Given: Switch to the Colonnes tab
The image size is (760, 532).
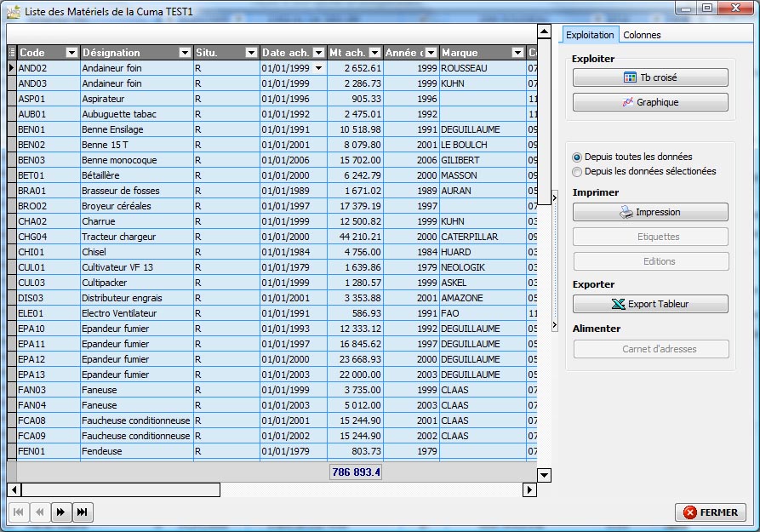Looking at the screenshot, I should [642, 35].
